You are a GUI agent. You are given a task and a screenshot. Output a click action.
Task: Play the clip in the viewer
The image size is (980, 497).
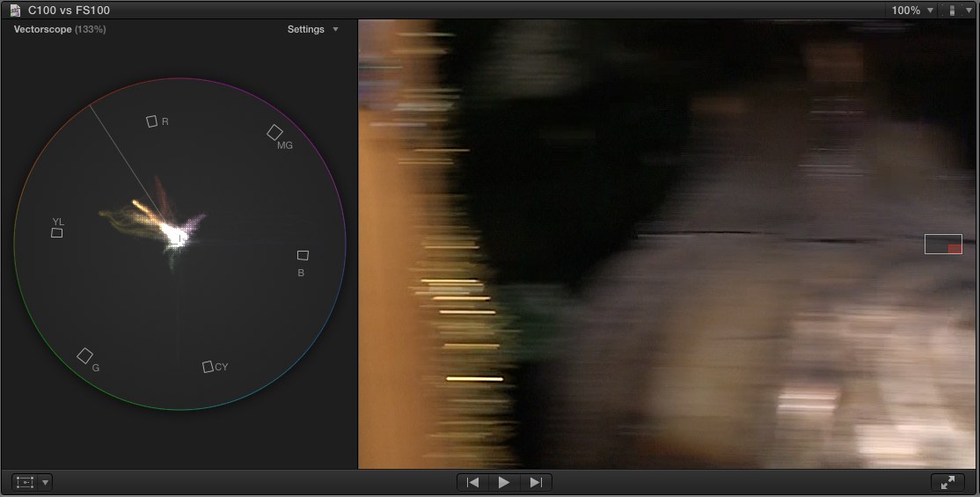(503, 482)
